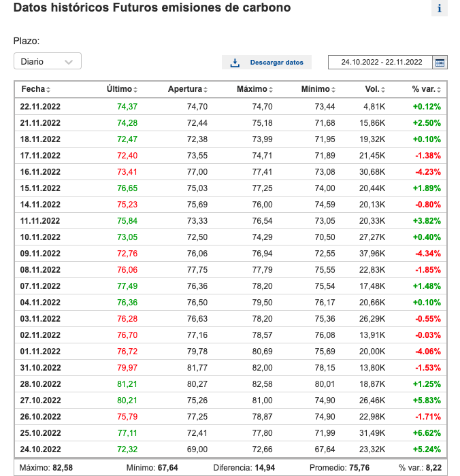Click the Mínimo column header
The image size is (460, 476).
point(315,89)
